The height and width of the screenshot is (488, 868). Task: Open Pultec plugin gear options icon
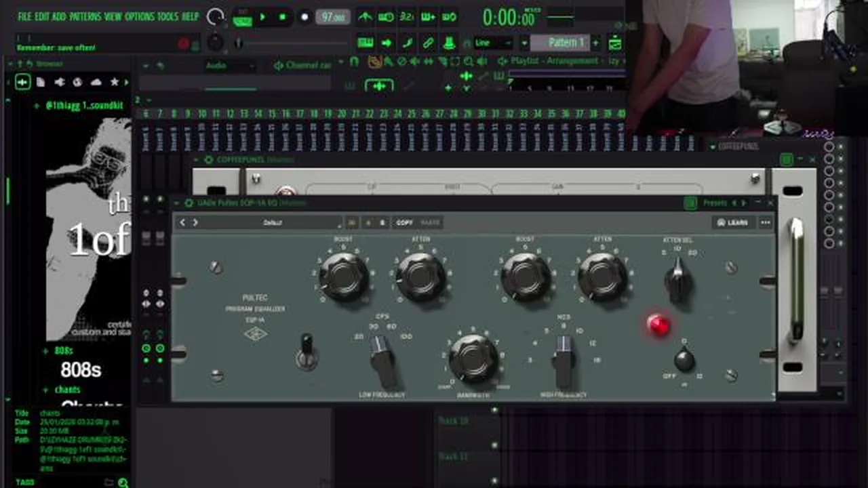pos(189,203)
